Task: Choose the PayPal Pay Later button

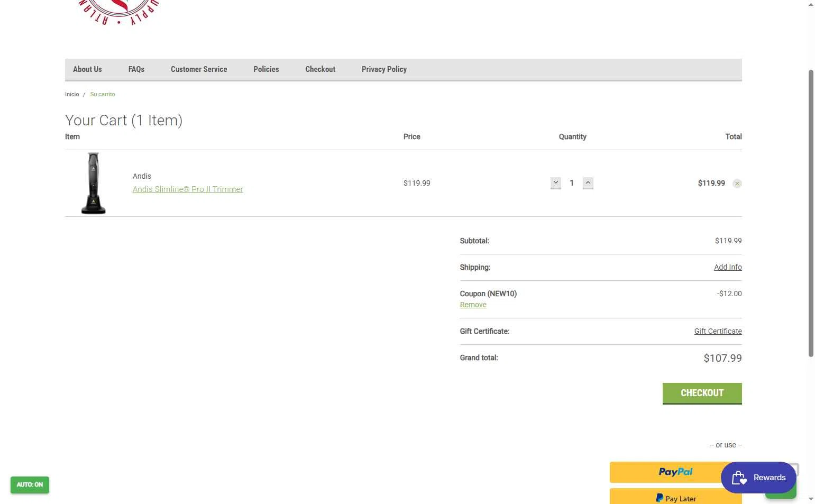Action: [x=675, y=497]
